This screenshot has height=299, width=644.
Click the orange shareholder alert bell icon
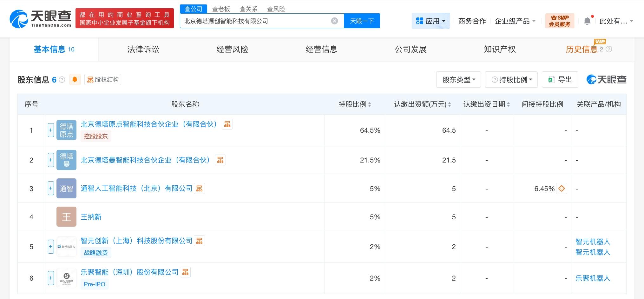coord(75,79)
